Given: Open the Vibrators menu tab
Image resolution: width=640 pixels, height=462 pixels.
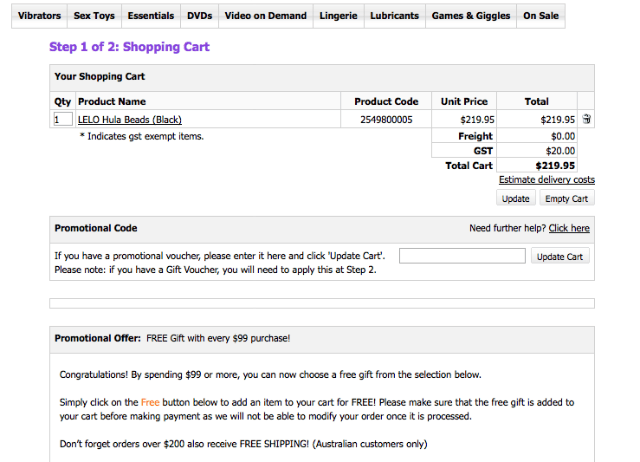Looking at the screenshot, I should (39, 16).
